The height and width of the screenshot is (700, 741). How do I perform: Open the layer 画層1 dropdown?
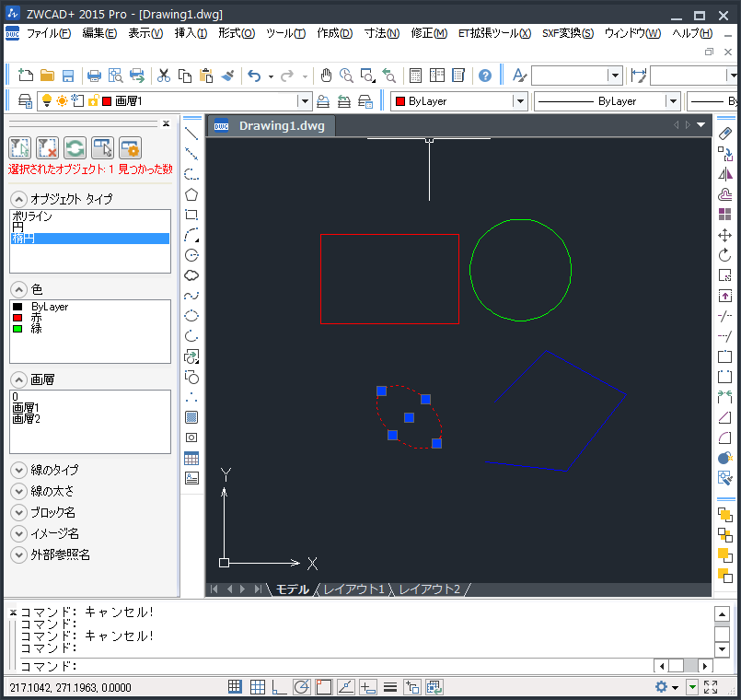click(305, 101)
